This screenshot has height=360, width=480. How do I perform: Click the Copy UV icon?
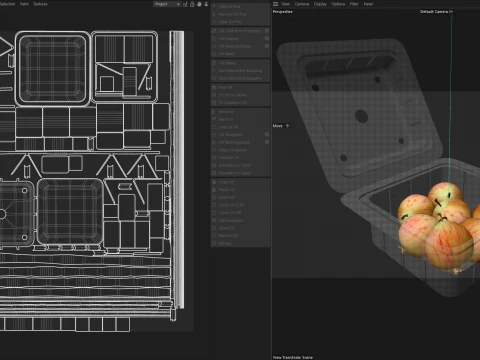pos(214,182)
